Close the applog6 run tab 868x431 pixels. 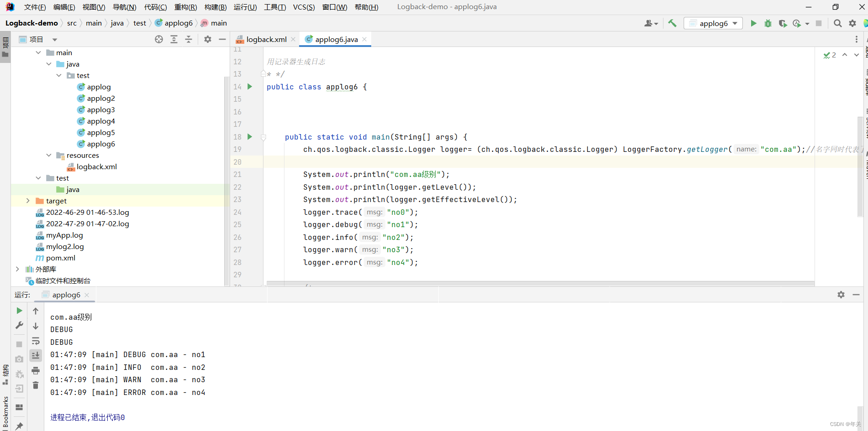[87, 295]
